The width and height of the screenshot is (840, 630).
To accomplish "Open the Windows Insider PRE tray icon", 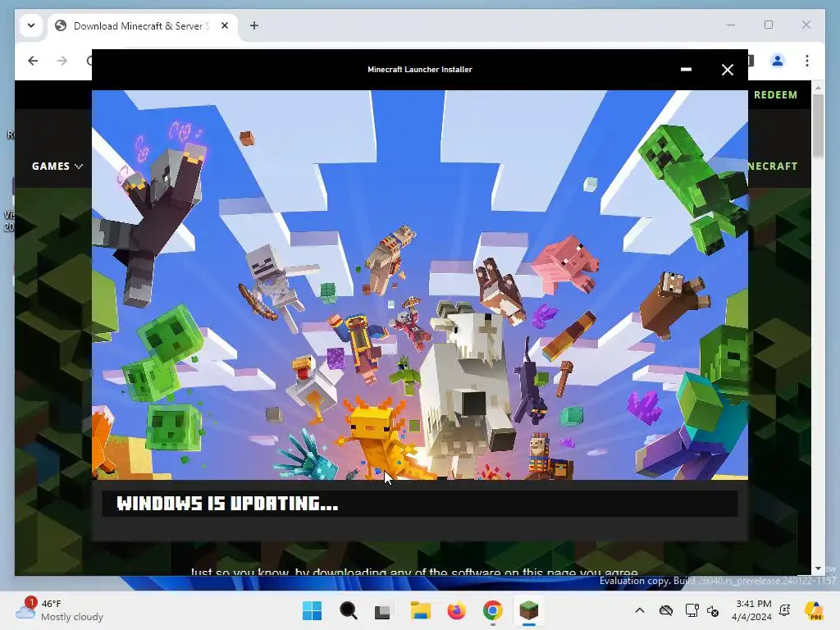I will pos(815,610).
